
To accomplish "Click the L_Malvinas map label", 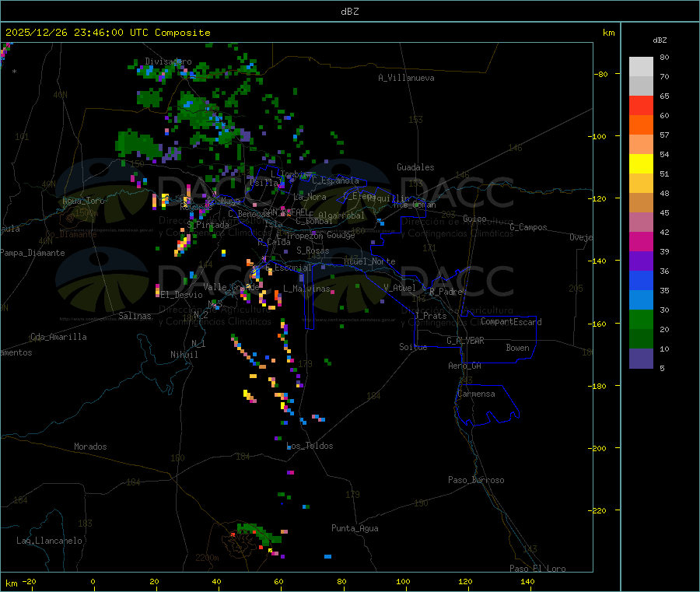I will tap(306, 289).
